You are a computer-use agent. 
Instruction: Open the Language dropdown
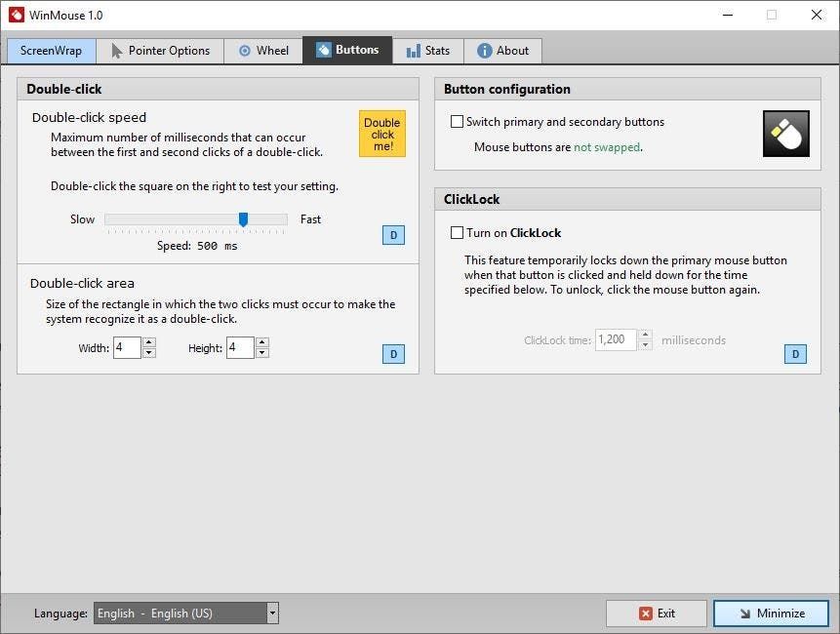tap(186, 614)
